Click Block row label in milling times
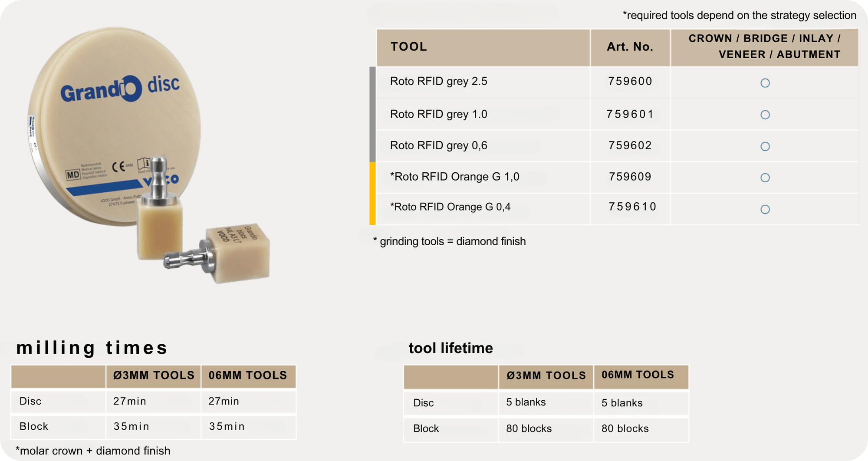The height and width of the screenshot is (461, 868). (x=34, y=426)
